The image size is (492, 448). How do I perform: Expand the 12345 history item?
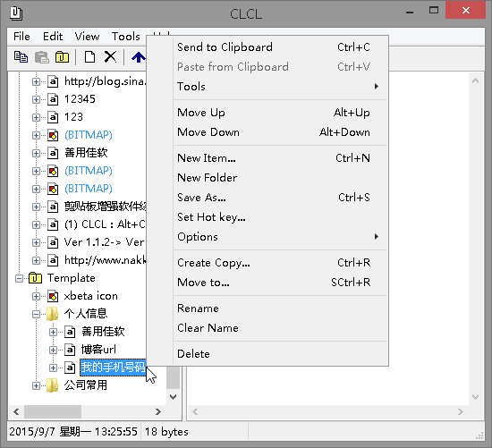point(36,99)
